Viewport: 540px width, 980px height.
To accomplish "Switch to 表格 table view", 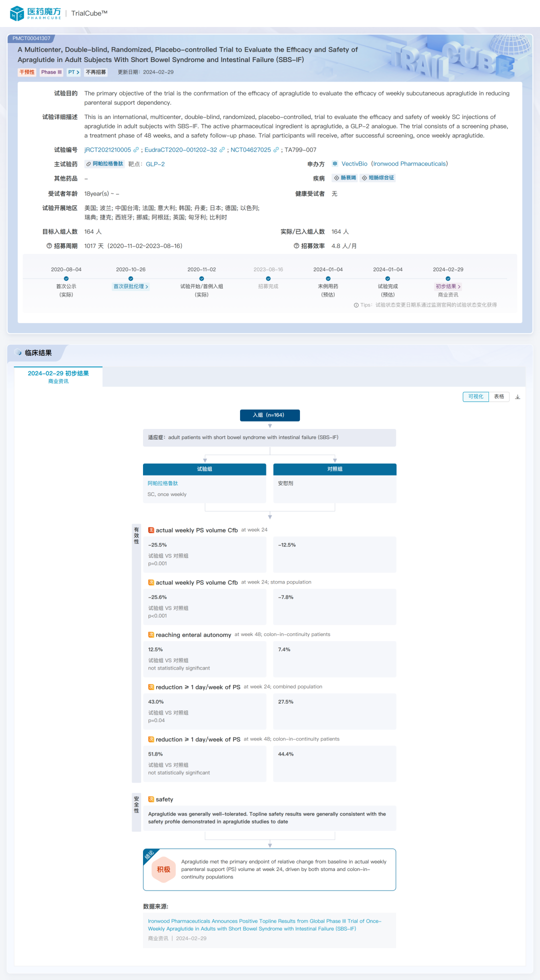I will click(x=499, y=396).
